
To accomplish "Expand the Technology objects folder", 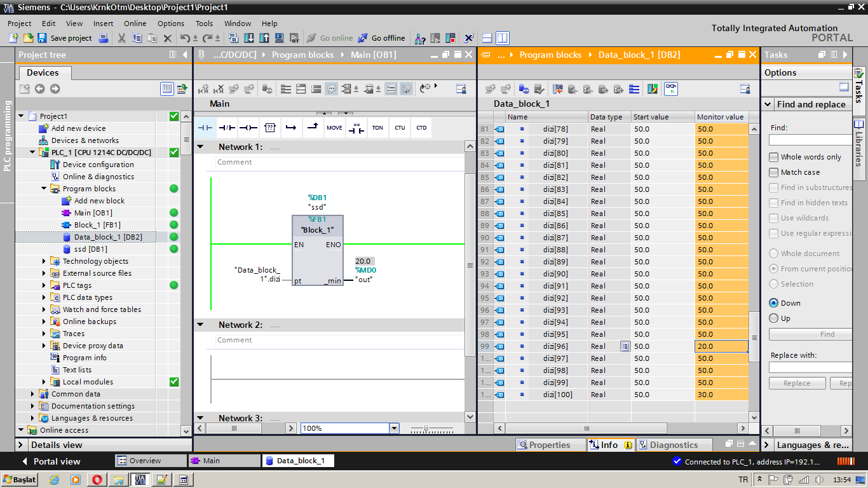I will click(44, 261).
